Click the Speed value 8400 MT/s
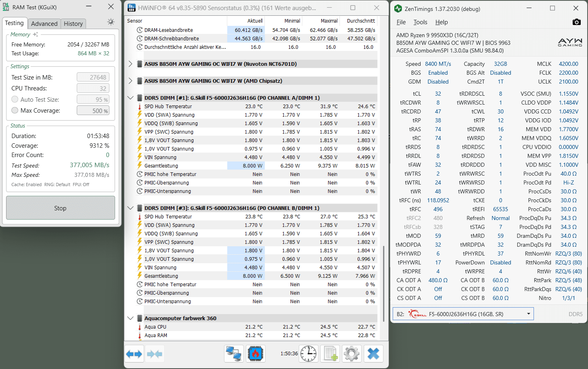Viewport: 588px width, 369px height. click(x=438, y=64)
